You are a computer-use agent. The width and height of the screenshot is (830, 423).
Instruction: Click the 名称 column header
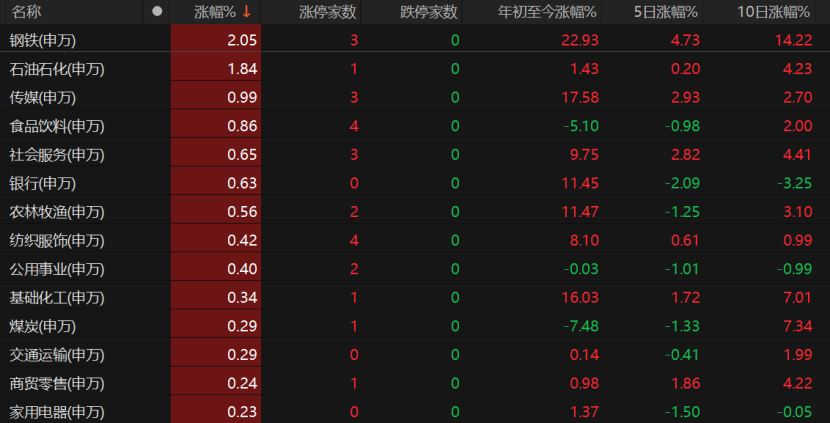[27, 12]
